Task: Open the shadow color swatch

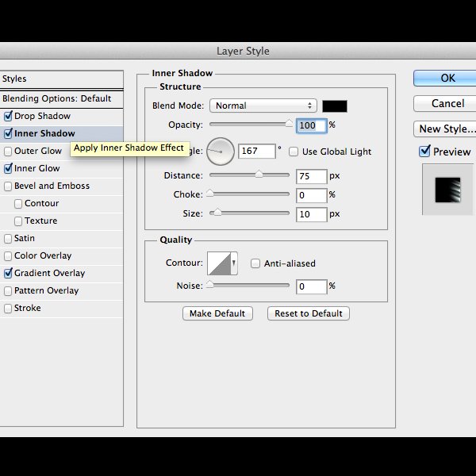Action: click(335, 106)
